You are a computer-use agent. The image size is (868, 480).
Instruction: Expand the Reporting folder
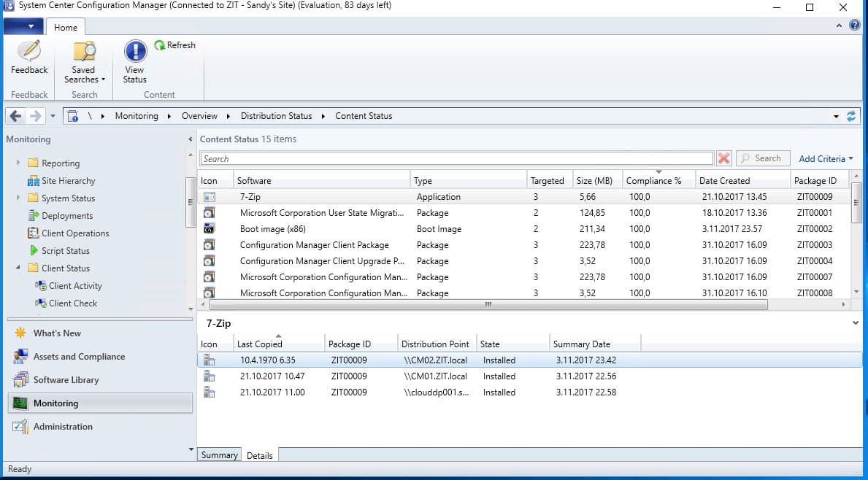18,163
